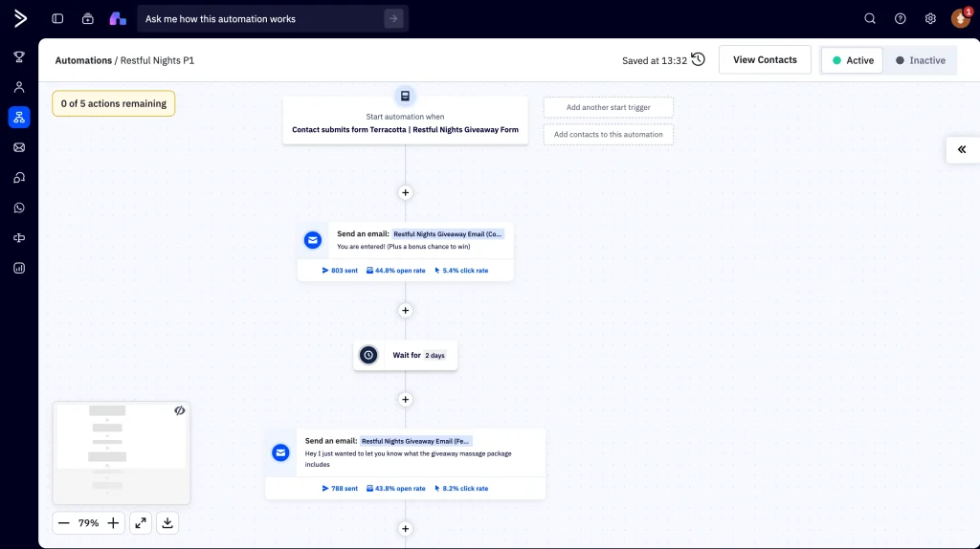Click Restful Nights Giveaway Email (Co... label
The width and height of the screenshot is (980, 549).
448,234
